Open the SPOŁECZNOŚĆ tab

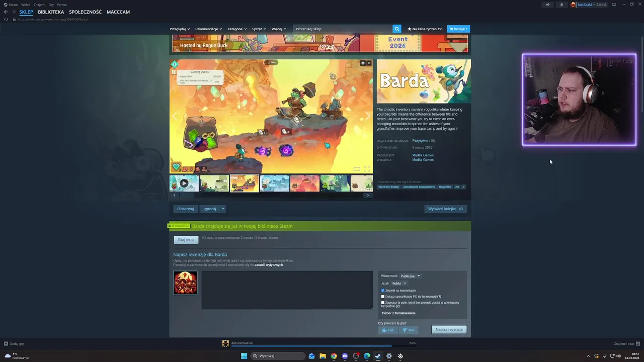85,12
